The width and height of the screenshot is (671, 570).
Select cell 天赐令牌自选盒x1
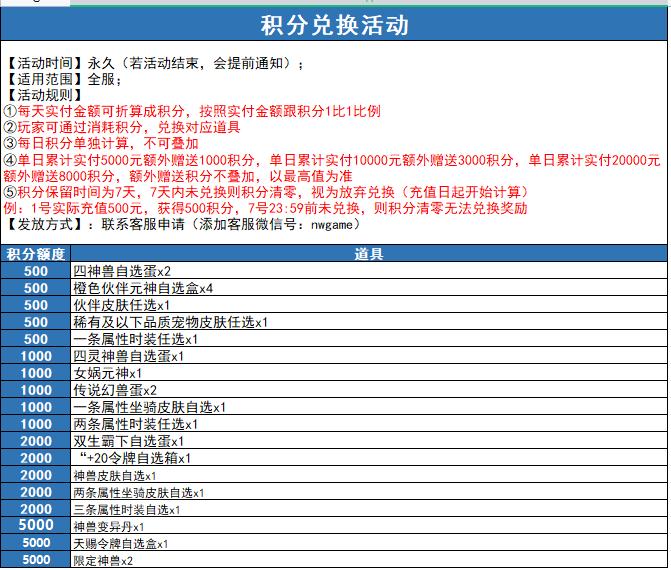point(369,543)
